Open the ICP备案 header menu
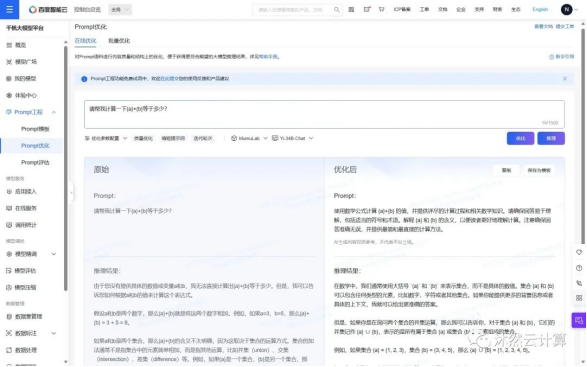This screenshot has width=587, height=367. click(402, 9)
